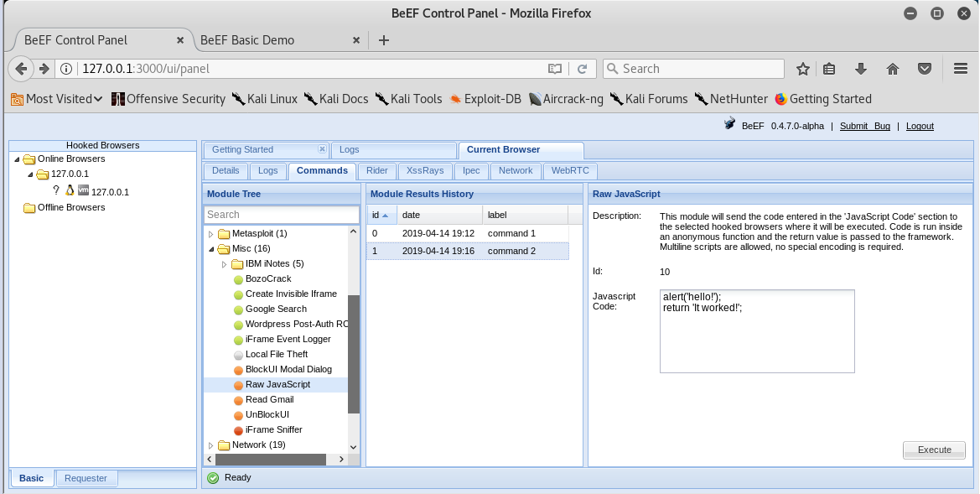Expand the Network (19) folder

tap(210, 445)
